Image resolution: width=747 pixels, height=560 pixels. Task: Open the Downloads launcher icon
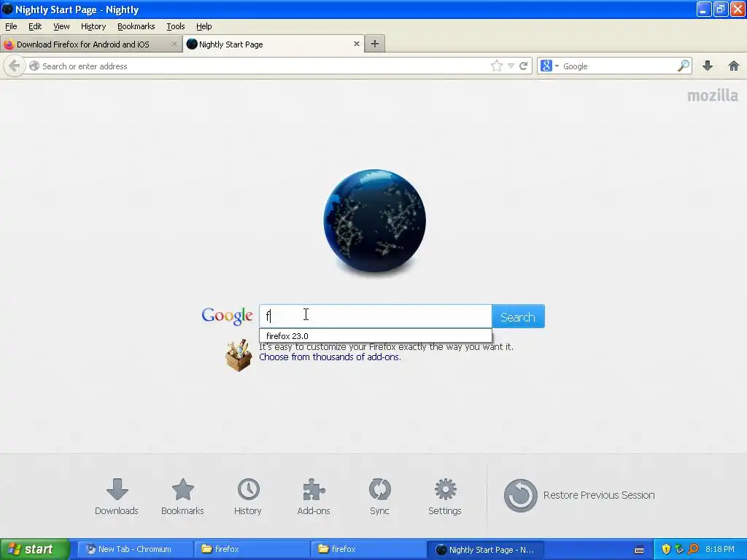[117, 497]
